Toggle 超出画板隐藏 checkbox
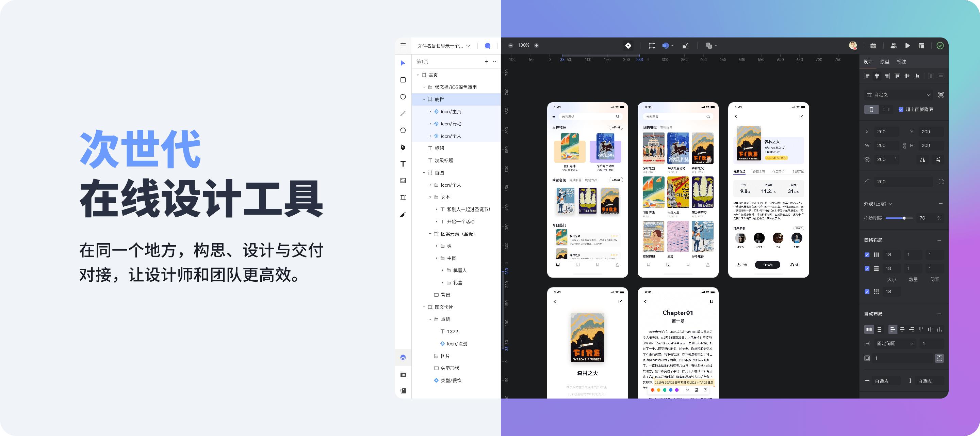 [900, 109]
